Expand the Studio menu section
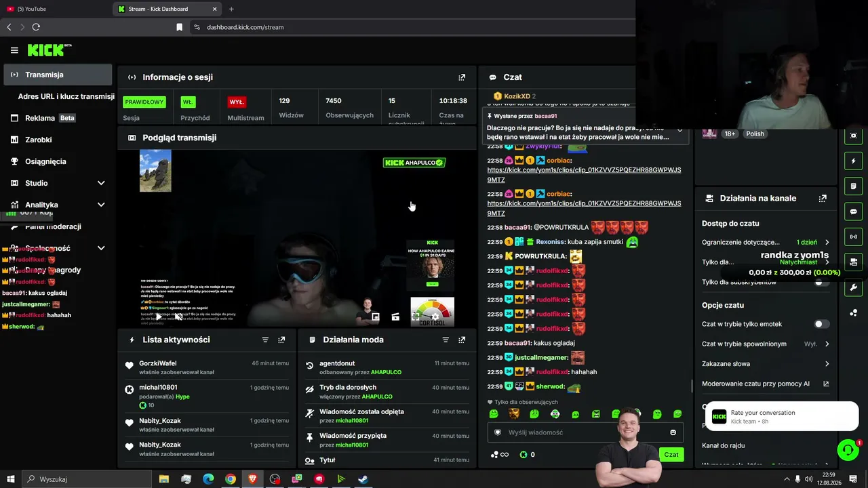The width and height of the screenshot is (868, 488). [101, 183]
